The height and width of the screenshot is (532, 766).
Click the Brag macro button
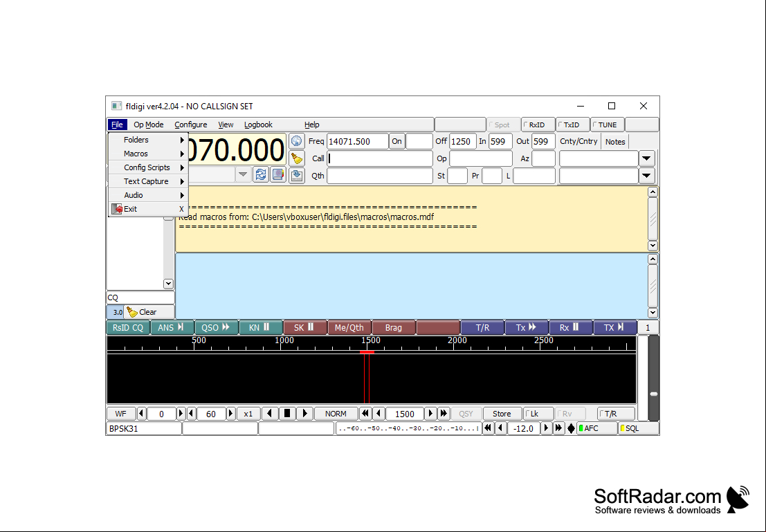click(393, 327)
